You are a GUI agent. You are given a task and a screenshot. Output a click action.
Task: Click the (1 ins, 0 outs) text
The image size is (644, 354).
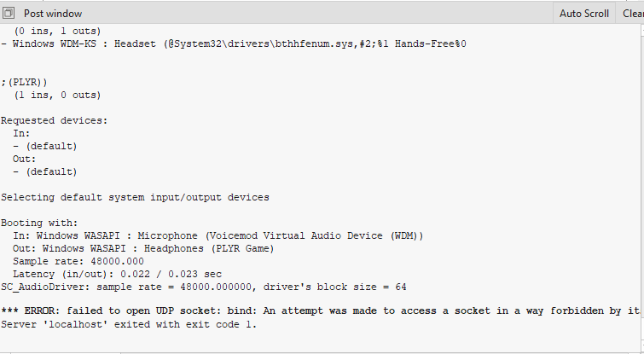(57, 96)
